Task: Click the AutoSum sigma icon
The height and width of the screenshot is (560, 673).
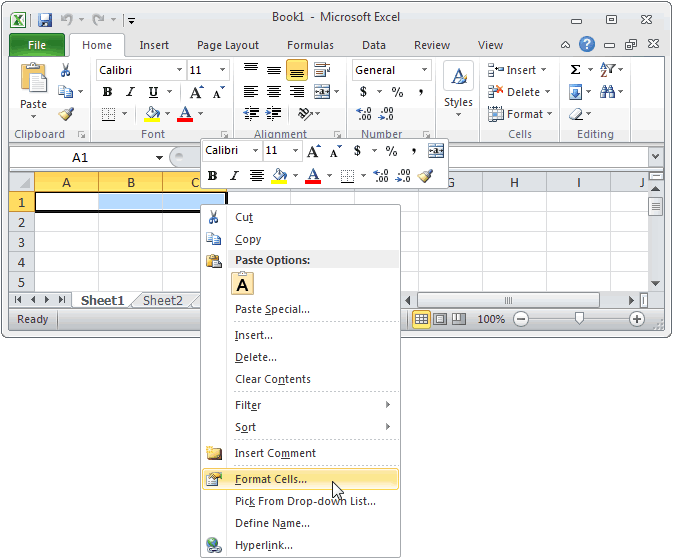Action: tap(575, 70)
